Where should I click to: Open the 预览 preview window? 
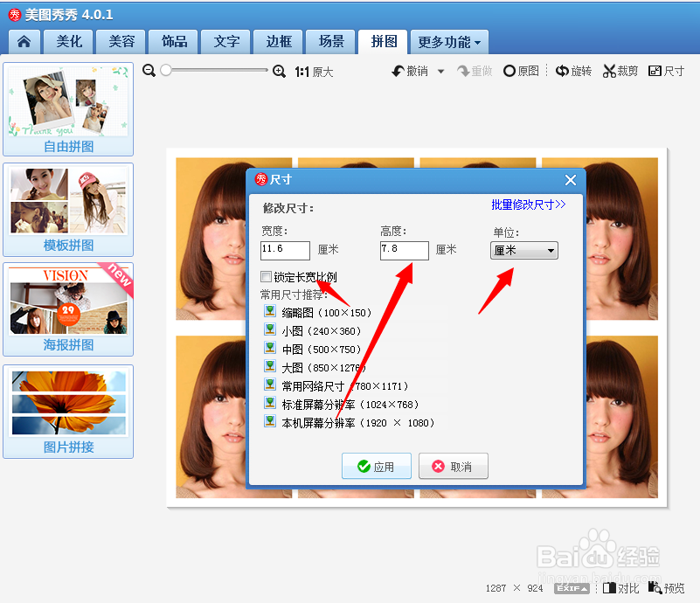click(x=668, y=588)
